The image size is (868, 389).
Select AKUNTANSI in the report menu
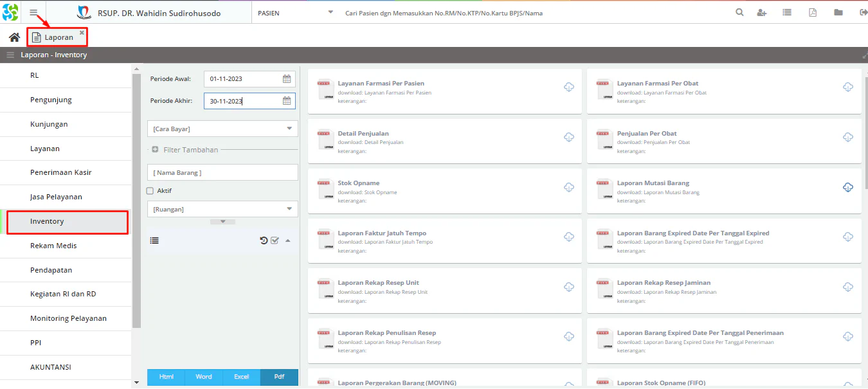tap(66, 367)
